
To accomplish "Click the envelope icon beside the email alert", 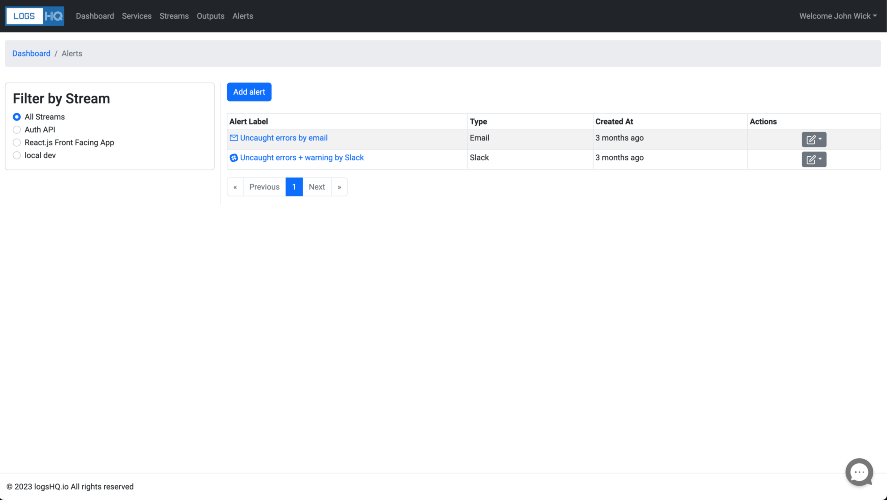I will coord(234,138).
